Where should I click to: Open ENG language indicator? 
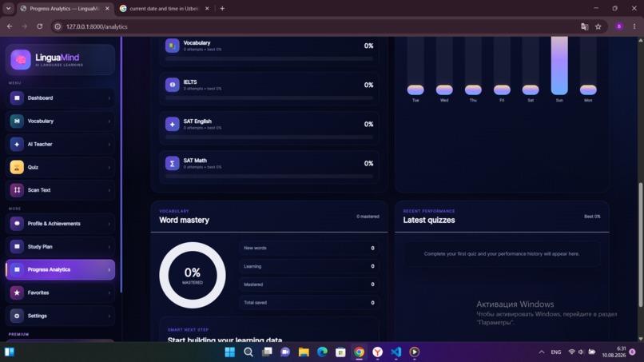[555, 352]
